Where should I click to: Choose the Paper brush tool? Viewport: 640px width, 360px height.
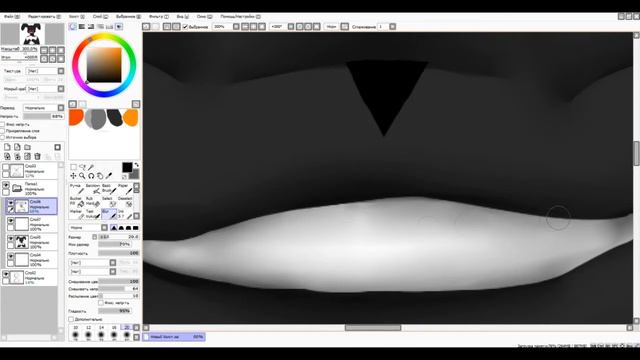pyautogui.click(x=125, y=189)
